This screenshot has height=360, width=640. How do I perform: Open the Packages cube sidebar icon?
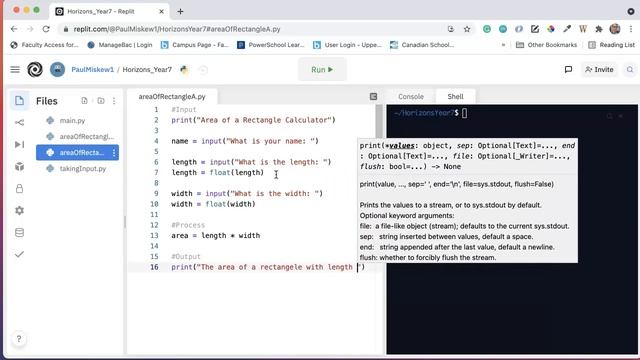pos(19,167)
